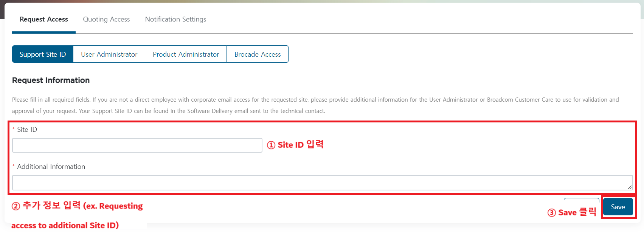The image size is (644, 235).
Task: Click the red "③ Save 클릭" annotation
Action: tap(572, 212)
